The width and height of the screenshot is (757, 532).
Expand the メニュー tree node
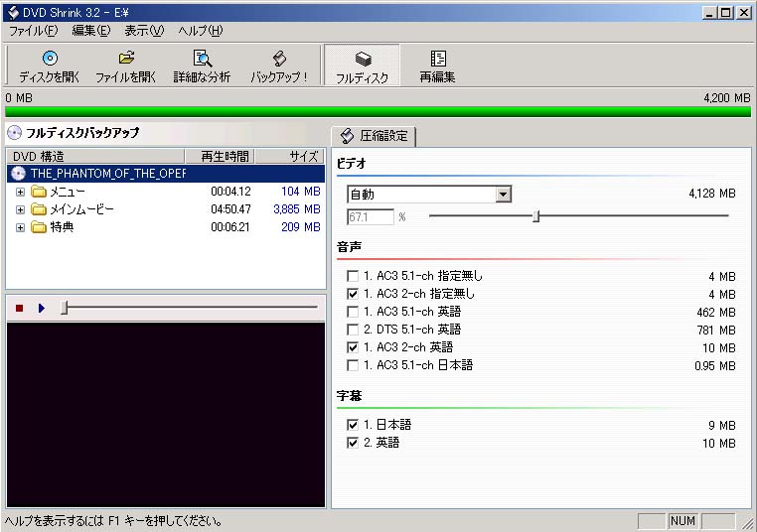[x=20, y=192]
